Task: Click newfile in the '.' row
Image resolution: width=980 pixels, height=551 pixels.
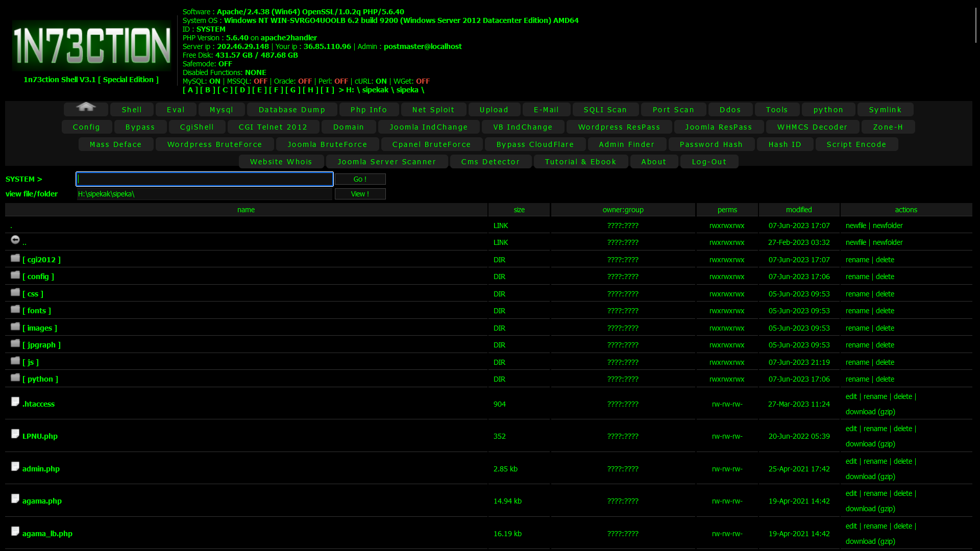Action: [856, 226]
